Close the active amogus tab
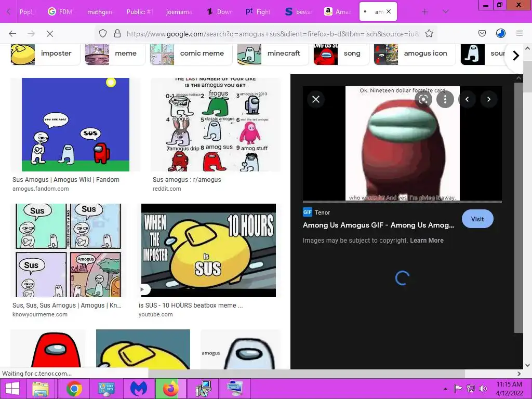This screenshot has width=532, height=399. pos(389,11)
